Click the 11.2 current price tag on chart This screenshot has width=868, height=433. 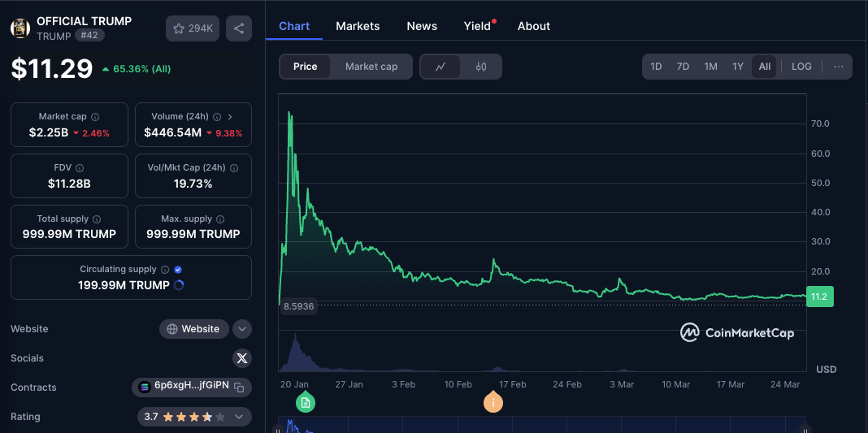(x=819, y=297)
